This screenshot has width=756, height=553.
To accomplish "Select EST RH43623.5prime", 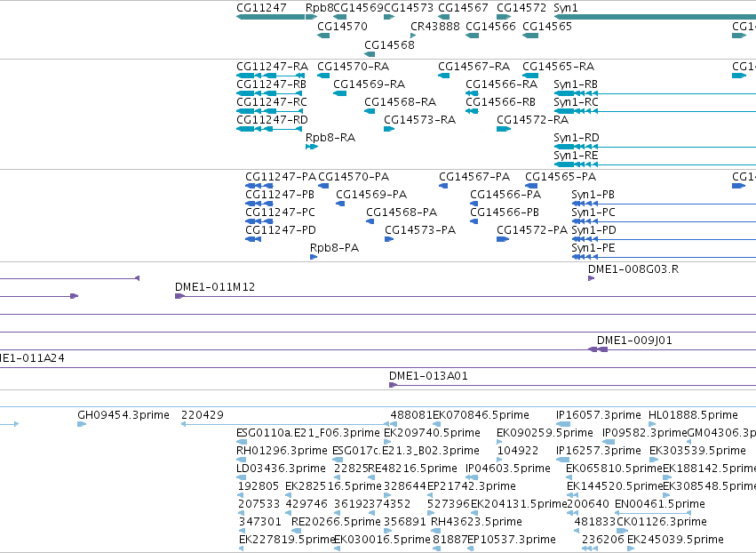I will (x=476, y=522).
